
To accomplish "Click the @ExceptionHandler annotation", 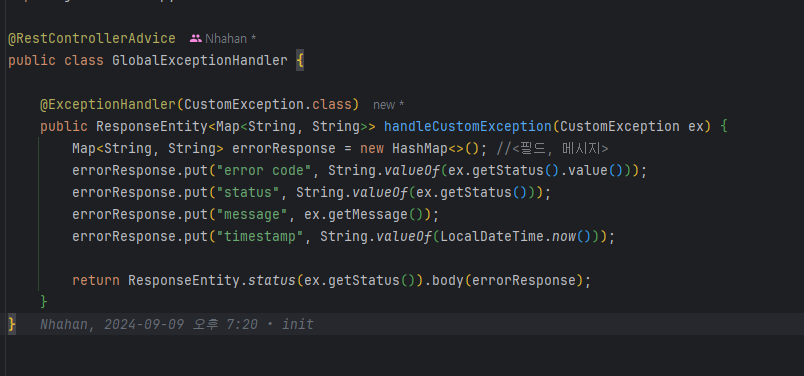I will coord(108,105).
